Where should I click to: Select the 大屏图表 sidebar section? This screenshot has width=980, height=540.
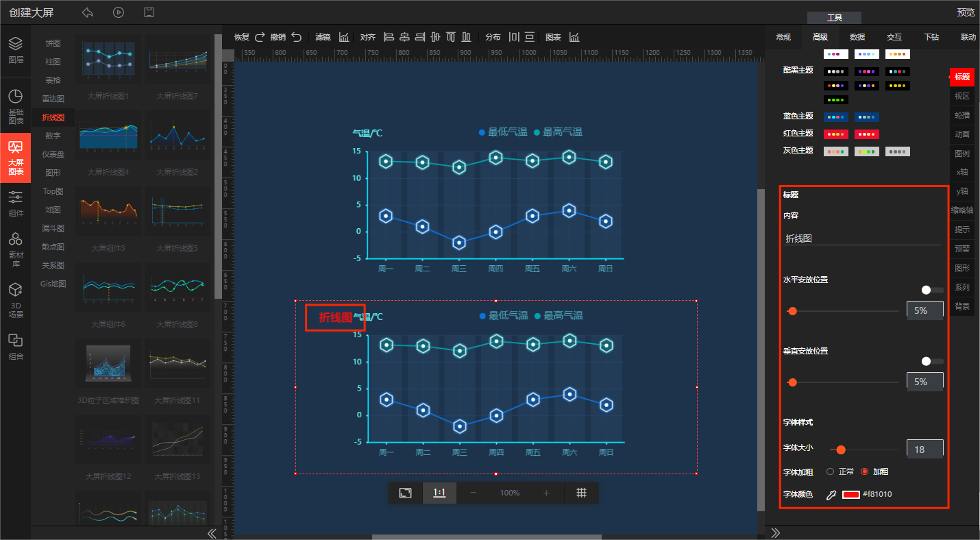click(x=15, y=158)
